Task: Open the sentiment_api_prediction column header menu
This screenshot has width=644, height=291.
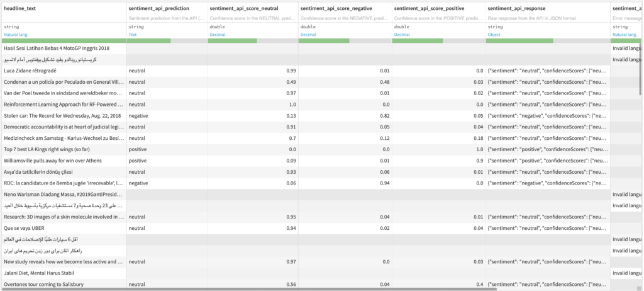Action: pyautogui.click(x=165, y=8)
